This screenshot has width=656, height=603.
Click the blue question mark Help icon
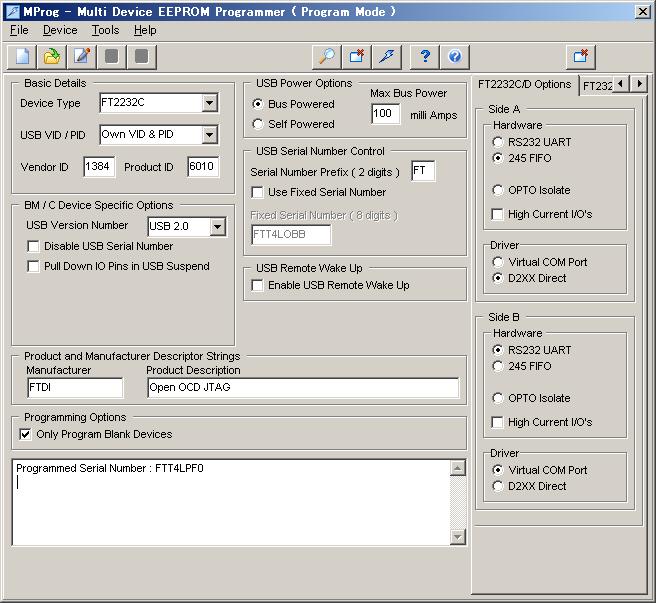(x=426, y=56)
